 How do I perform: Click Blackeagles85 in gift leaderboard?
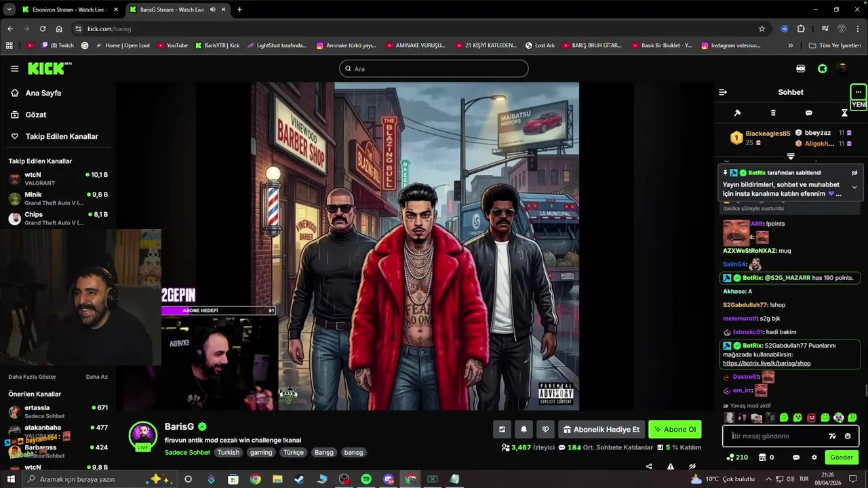768,134
